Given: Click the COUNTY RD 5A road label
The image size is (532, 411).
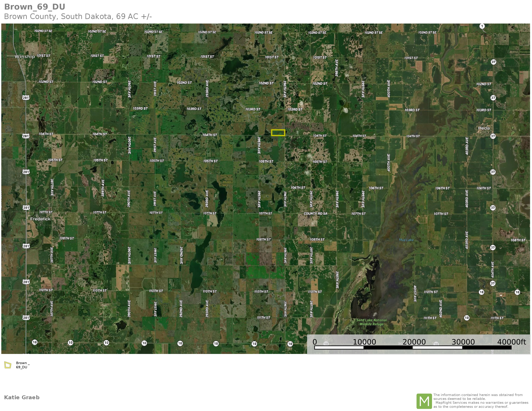Looking at the screenshot, I should pos(315,214).
